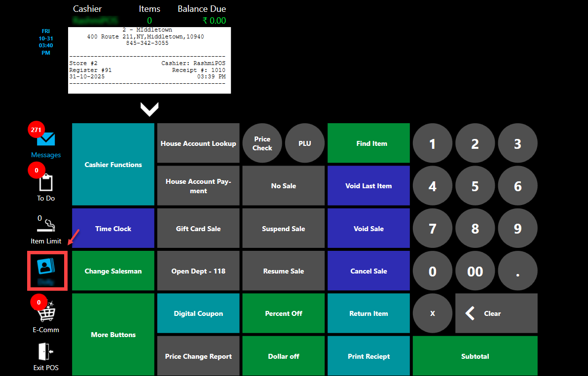588x376 pixels.
Task: Open the To Do clipboard icon
Action: coord(46,183)
